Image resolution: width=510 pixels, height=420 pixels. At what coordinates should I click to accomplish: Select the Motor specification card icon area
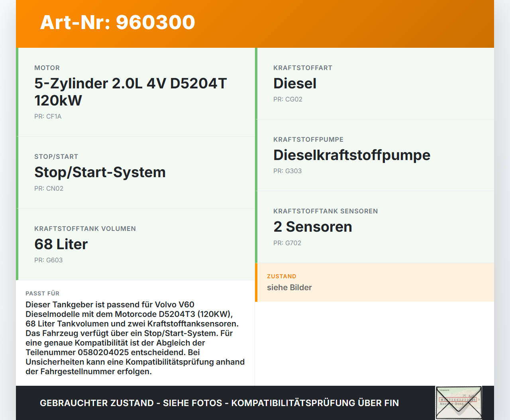pos(135,92)
